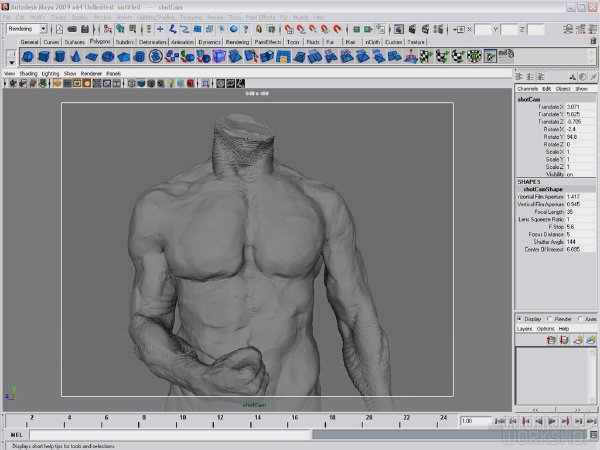
Task: Create a polygon torus from the shelf
Action: [x=108, y=57]
